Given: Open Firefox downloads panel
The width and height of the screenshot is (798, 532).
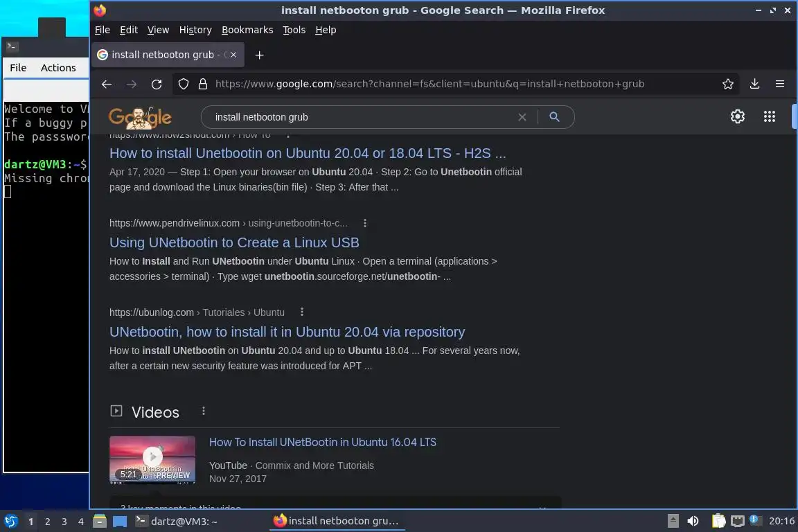Looking at the screenshot, I should pyautogui.click(x=755, y=84).
